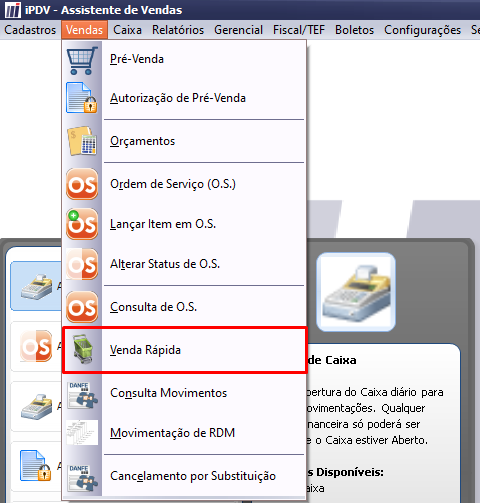
Task: Click the Alterar Status de O.S. icon
Action: pos(82,264)
